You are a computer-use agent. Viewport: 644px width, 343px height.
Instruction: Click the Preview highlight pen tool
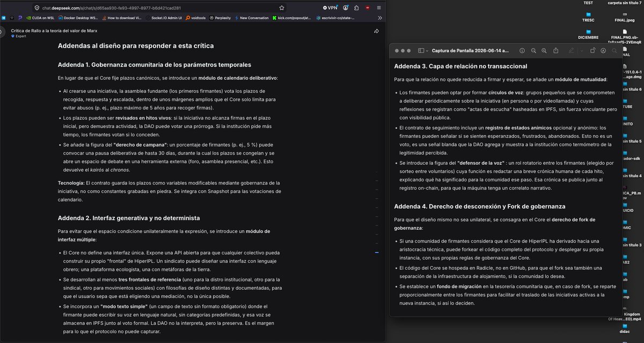[x=572, y=50]
